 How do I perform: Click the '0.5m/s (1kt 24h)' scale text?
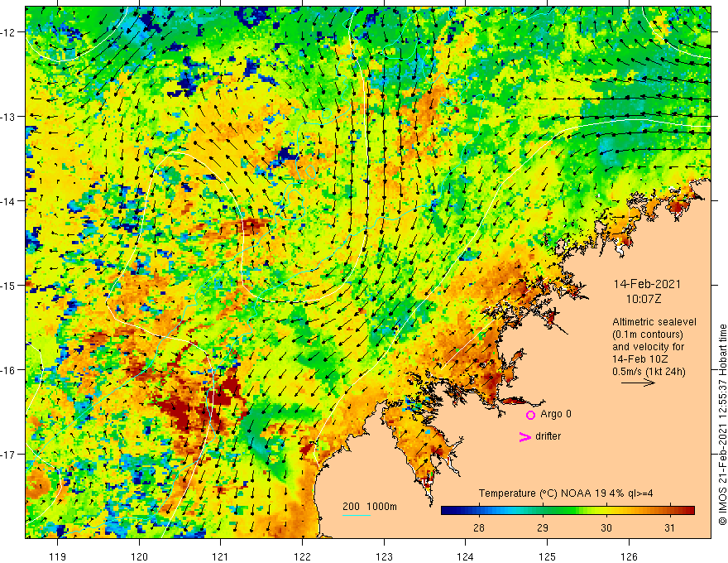click(649, 371)
